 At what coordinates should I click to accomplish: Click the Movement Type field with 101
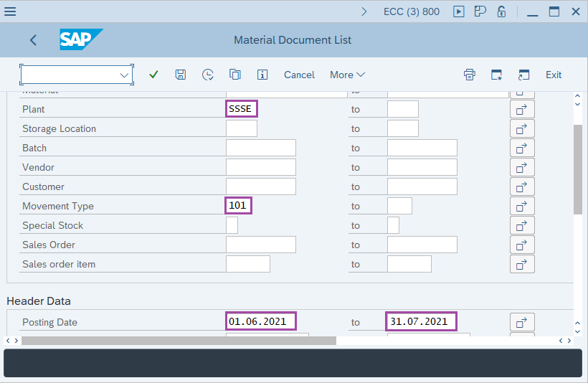point(238,206)
